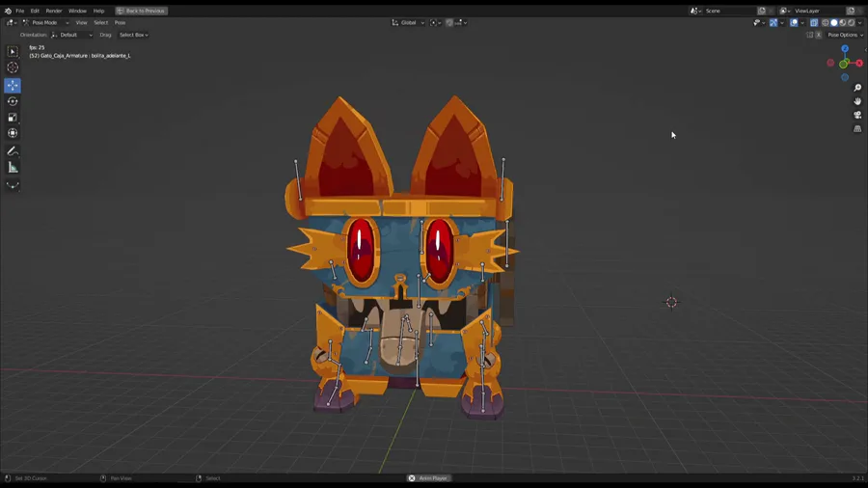The height and width of the screenshot is (488, 868).
Task: Switch to solid viewport shading
Action: coord(834,23)
